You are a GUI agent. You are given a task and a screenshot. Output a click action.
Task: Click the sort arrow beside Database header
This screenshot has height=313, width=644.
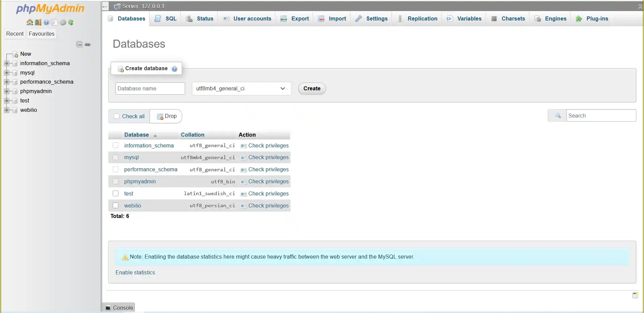pyautogui.click(x=155, y=135)
